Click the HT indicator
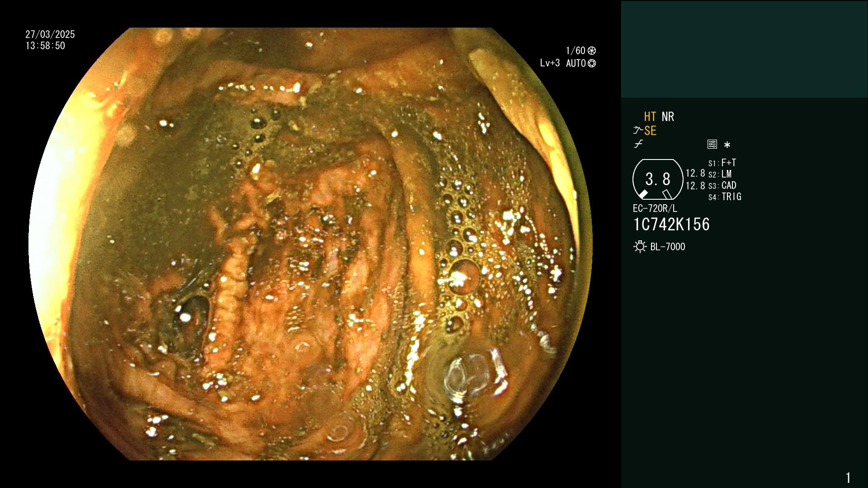 pyautogui.click(x=650, y=117)
